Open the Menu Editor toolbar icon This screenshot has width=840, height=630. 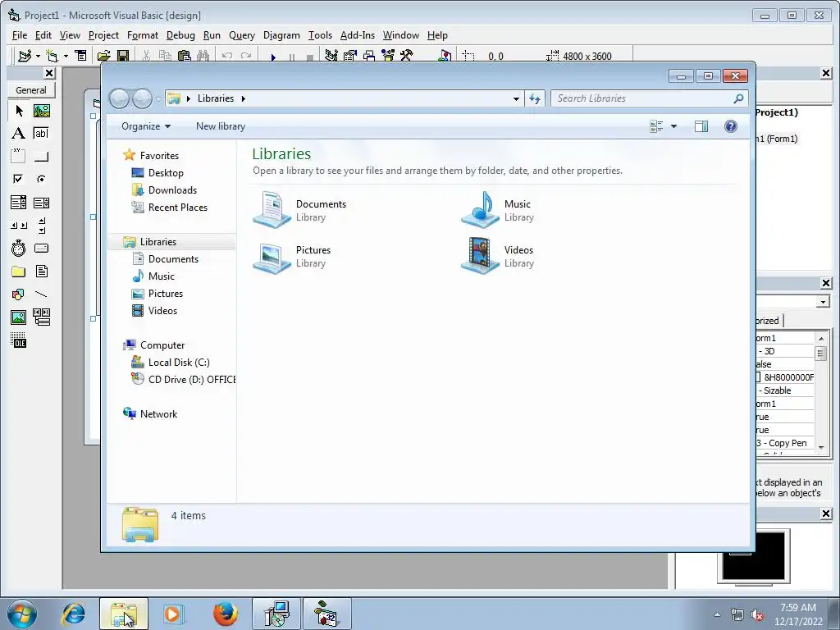tap(81, 56)
